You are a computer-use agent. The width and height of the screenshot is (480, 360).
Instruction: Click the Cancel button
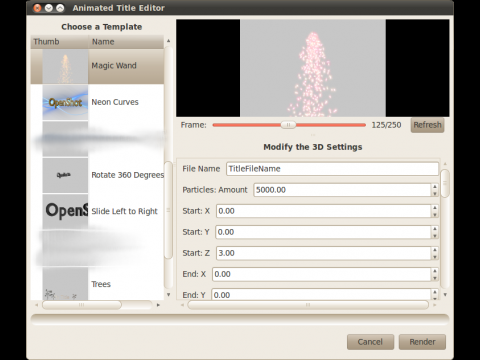click(x=370, y=342)
